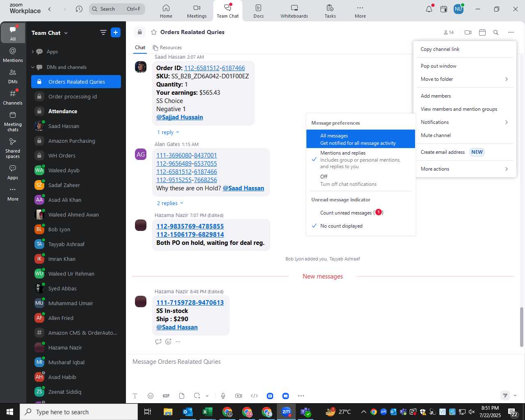Choose Pop out window menu item

[x=465, y=66]
